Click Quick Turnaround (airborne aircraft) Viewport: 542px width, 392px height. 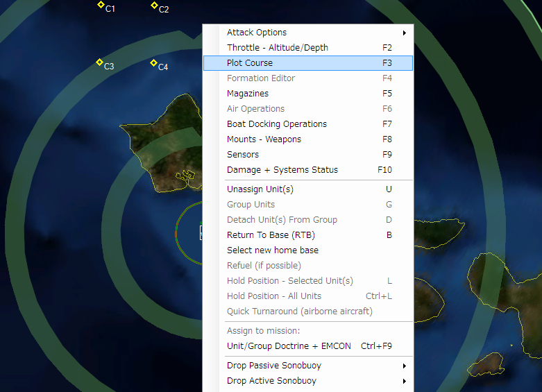[x=308, y=311]
